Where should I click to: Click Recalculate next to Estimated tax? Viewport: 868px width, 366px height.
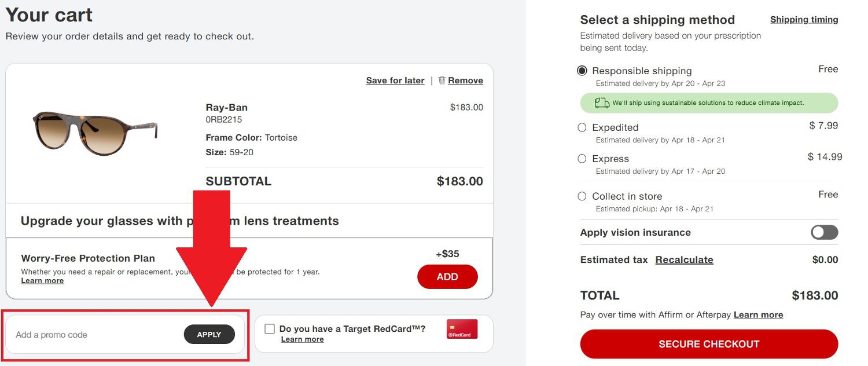[x=684, y=259]
